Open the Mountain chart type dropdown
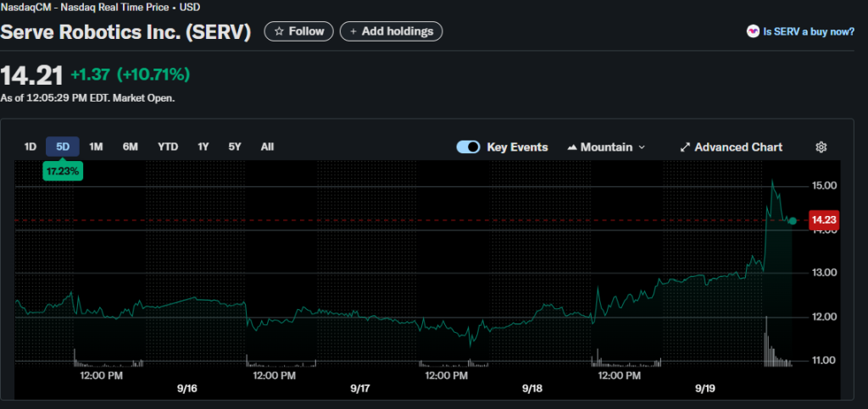Viewport: 868px width, 409px height. (x=606, y=147)
